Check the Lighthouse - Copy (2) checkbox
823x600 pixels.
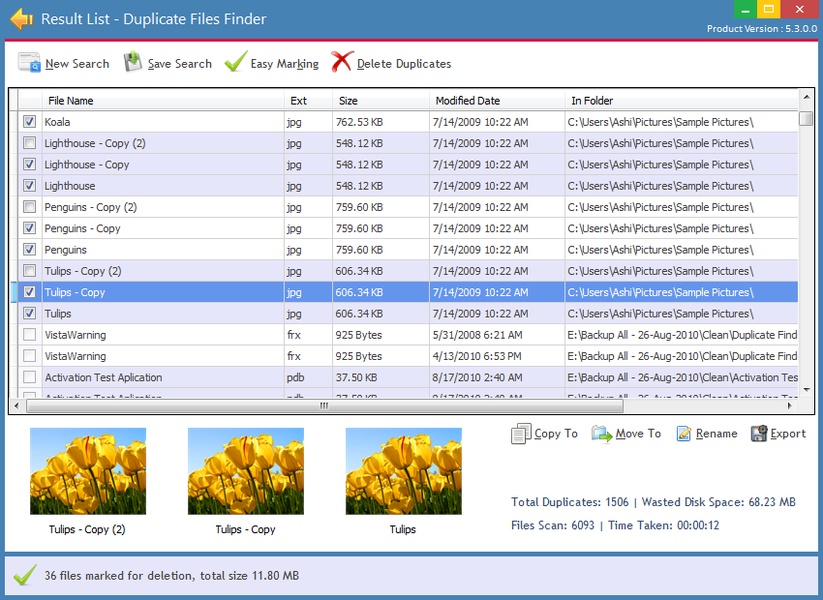(x=29, y=143)
